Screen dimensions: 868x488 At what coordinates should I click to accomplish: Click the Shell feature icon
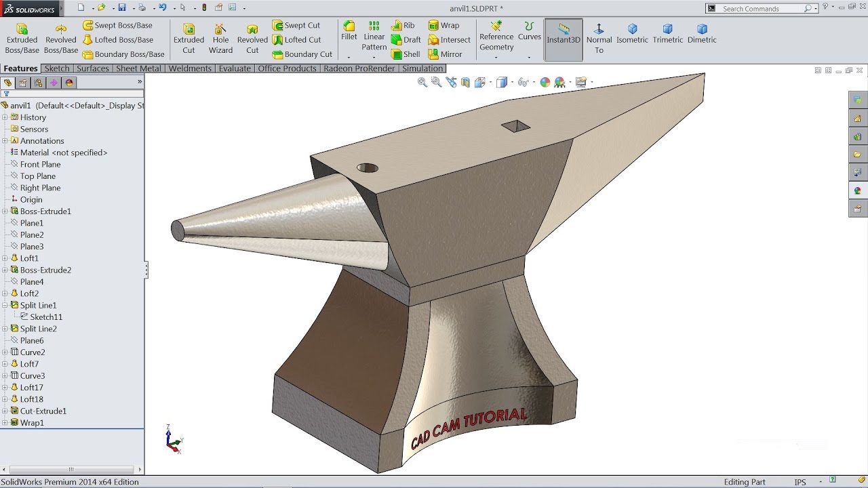406,54
